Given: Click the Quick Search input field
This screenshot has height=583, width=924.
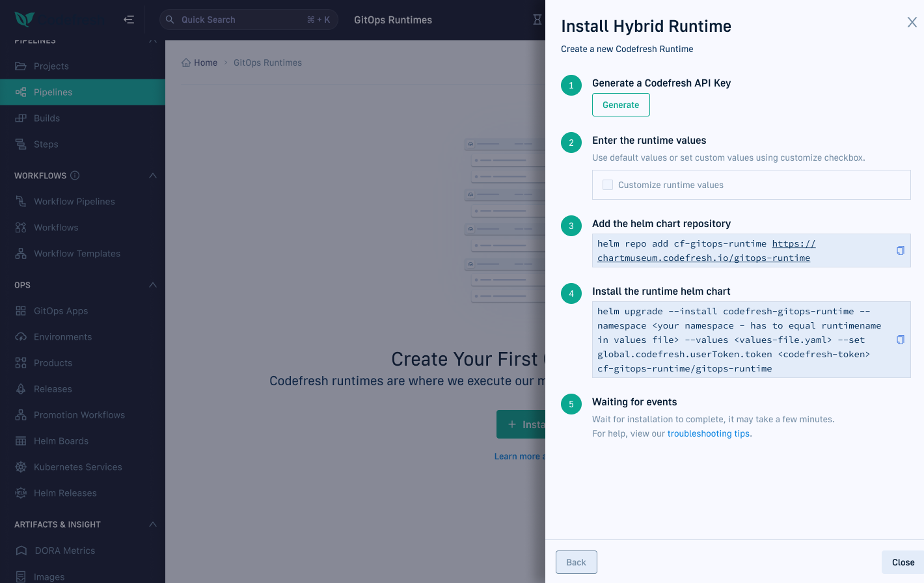Looking at the screenshot, I should (249, 20).
